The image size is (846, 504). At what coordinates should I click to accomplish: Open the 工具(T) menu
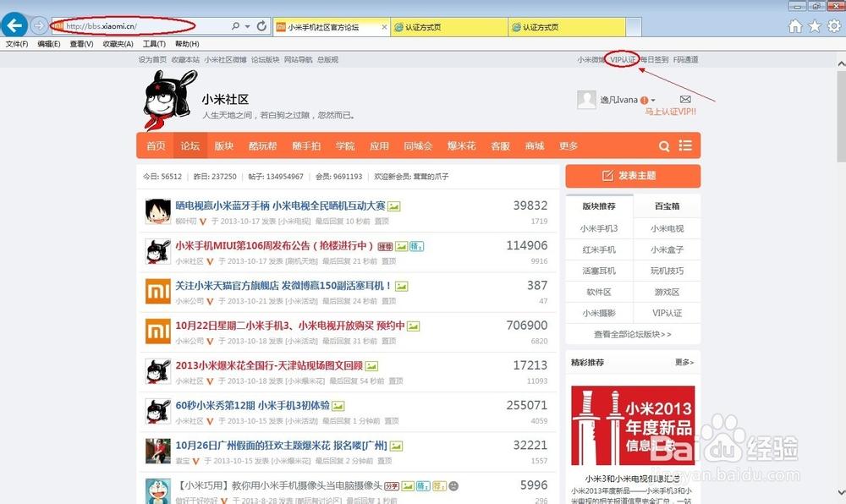pyautogui.click(x=154, y=44)
